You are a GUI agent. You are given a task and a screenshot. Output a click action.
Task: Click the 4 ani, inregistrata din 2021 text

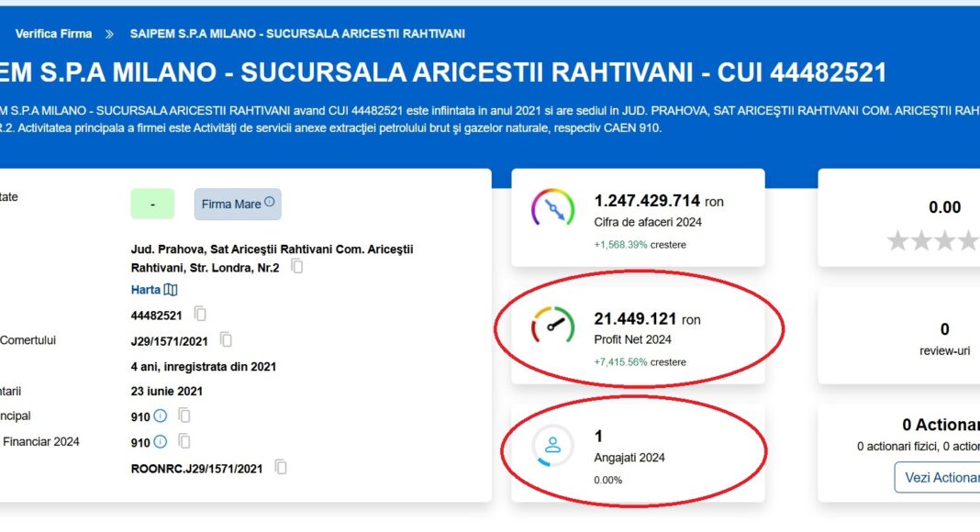click(x=204, y=367)
